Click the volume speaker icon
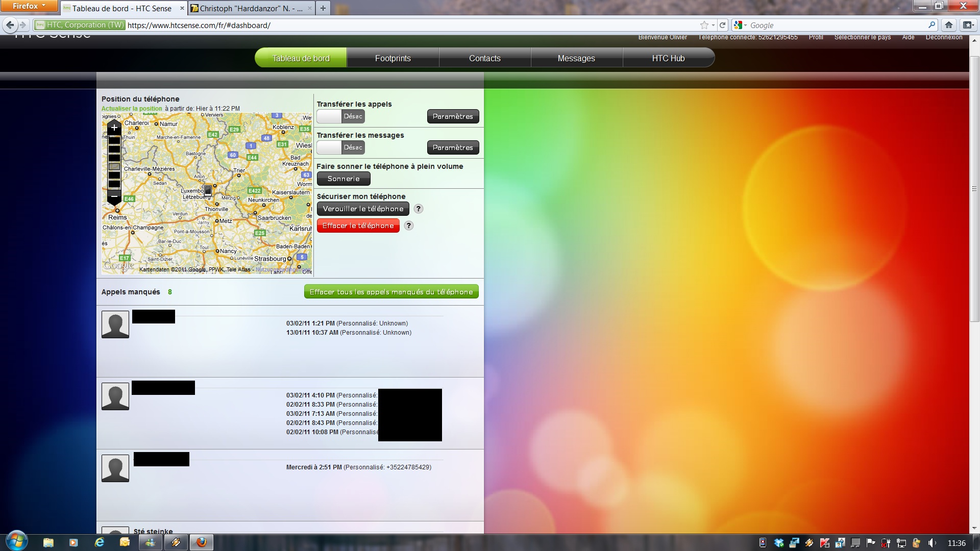 pos(932,543)
